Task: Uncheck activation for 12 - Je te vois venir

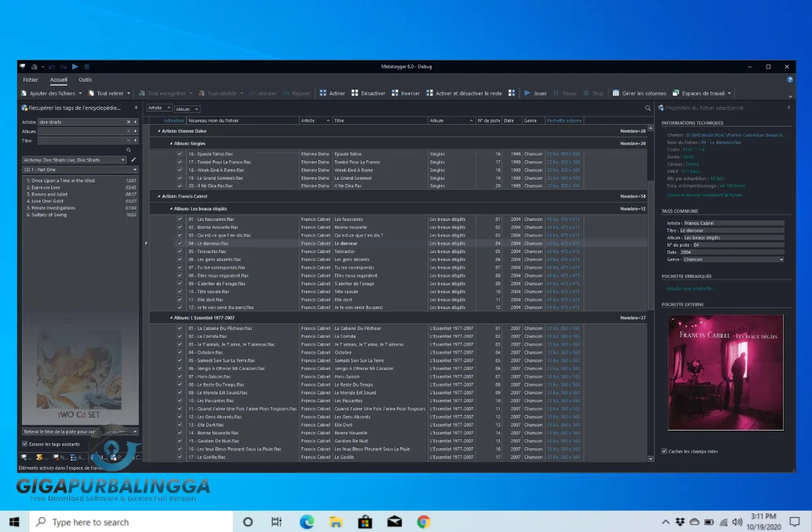Action: [180, 307]
